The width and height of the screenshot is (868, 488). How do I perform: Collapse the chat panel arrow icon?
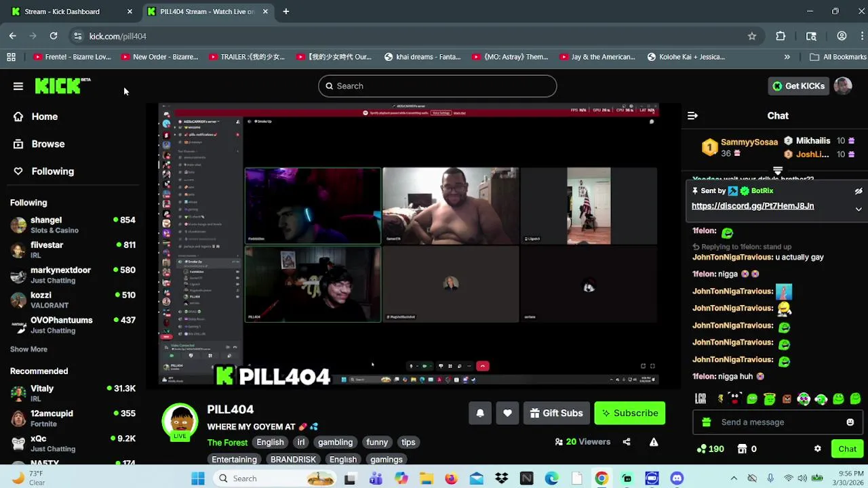click(692, 116)
